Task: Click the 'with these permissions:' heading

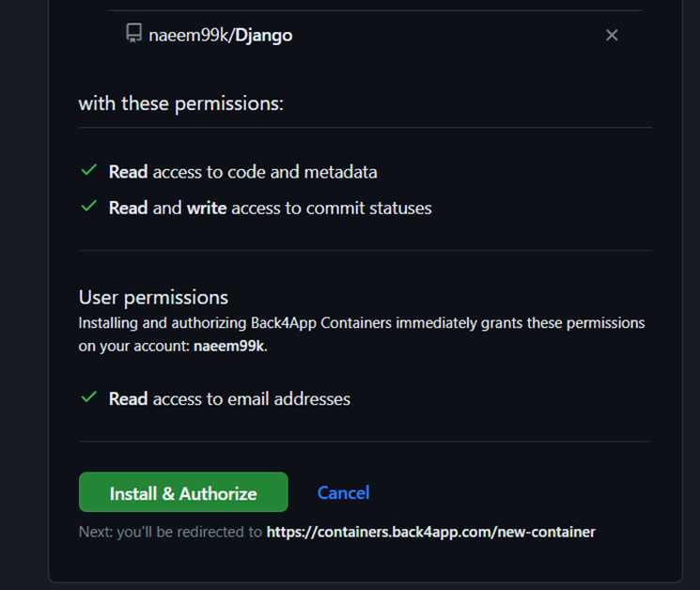Action: coord(180,103)
